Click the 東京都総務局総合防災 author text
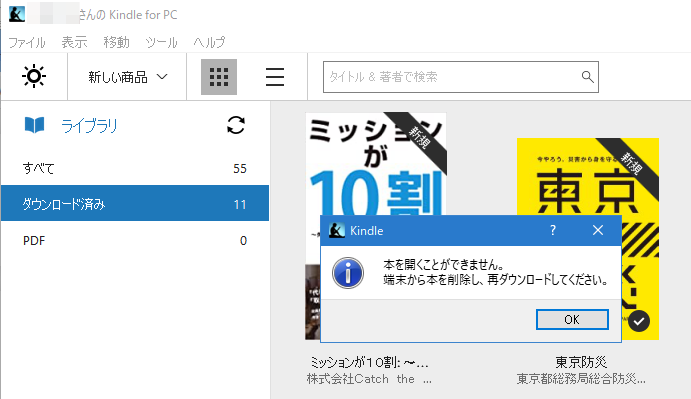Viewport: 691px width, 399px height. tap(581, 379)
